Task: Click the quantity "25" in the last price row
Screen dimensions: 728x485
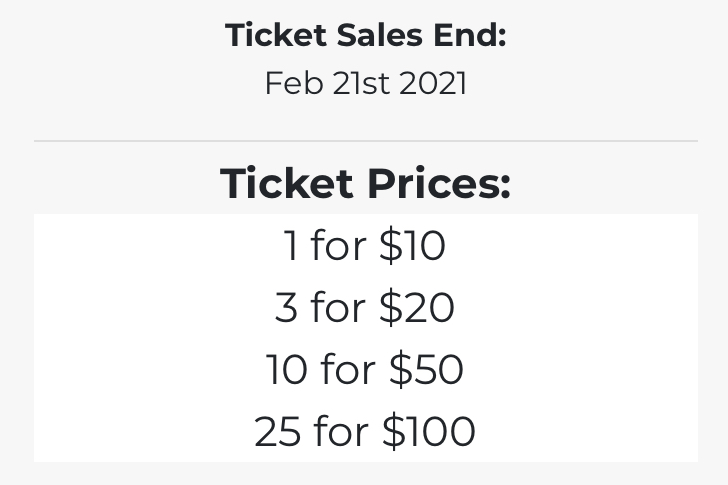Action: 277,431
